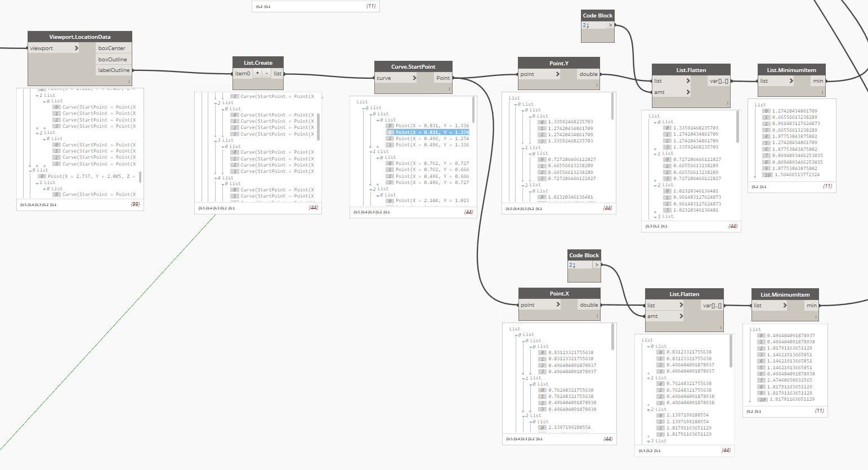The height and width of the screenshot is (470, 868).
Task: Click output arrow of Code Block above Point.X
Action: click(597, 265)
